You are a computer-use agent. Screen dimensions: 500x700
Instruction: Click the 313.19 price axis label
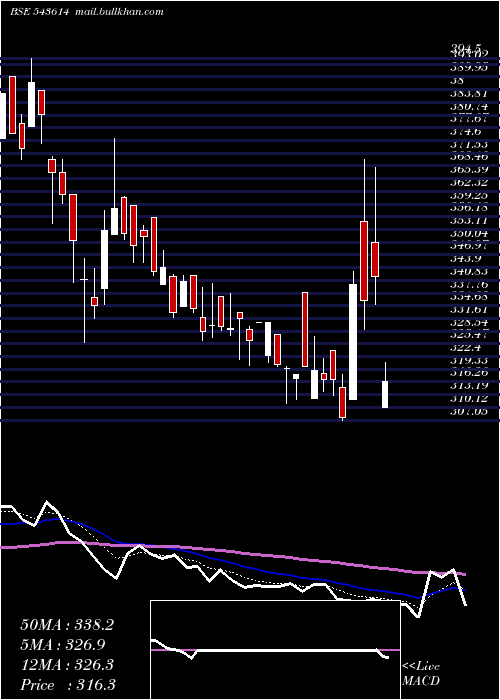[x=469, y=386]
